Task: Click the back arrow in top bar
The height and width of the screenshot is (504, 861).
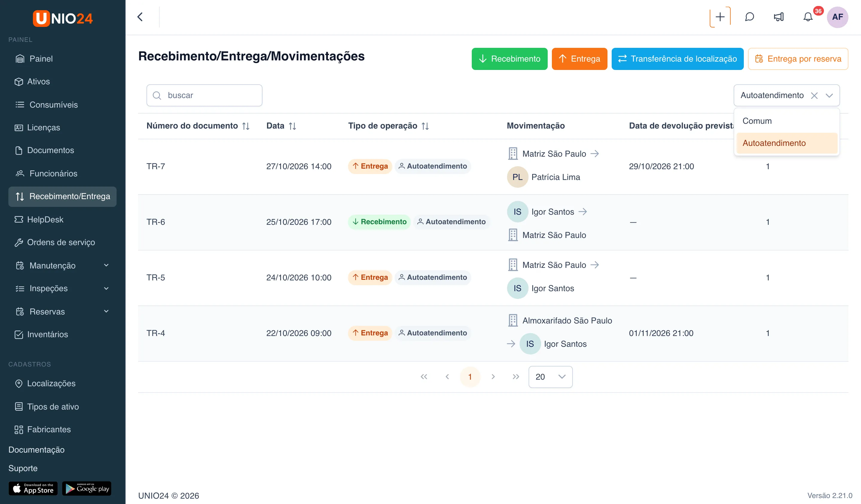Action: (x=140, y=17)
